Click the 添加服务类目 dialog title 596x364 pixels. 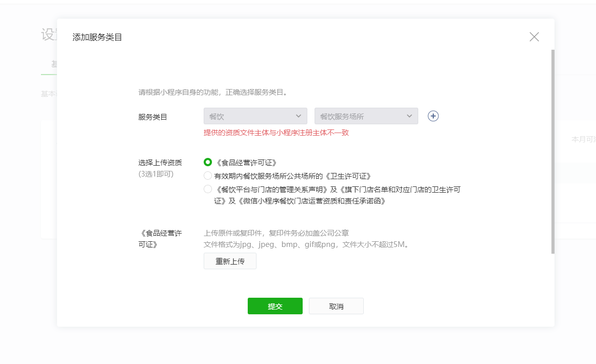(x=97, y=37)
